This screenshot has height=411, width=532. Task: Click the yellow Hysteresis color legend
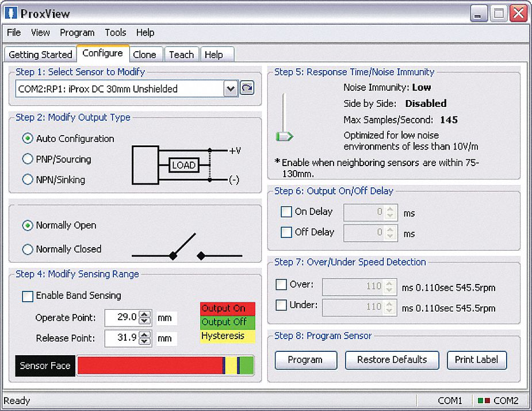tap(227, 336)
